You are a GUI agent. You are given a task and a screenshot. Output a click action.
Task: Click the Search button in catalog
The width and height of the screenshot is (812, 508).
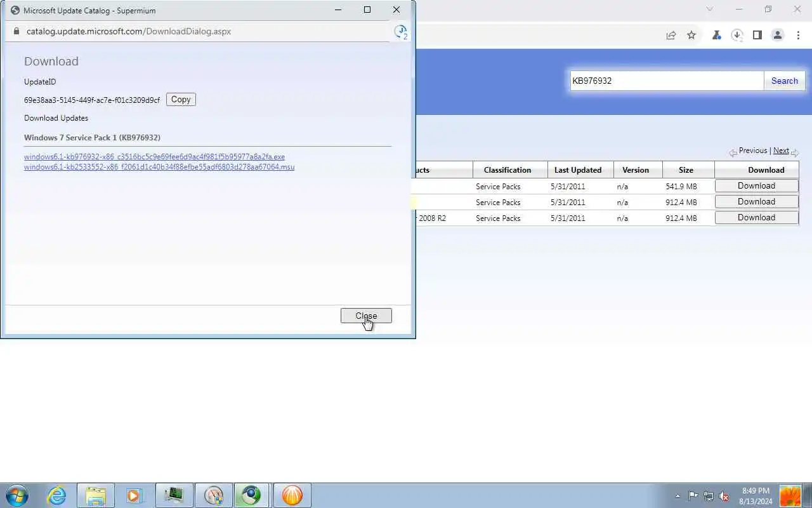pos(785,81)
